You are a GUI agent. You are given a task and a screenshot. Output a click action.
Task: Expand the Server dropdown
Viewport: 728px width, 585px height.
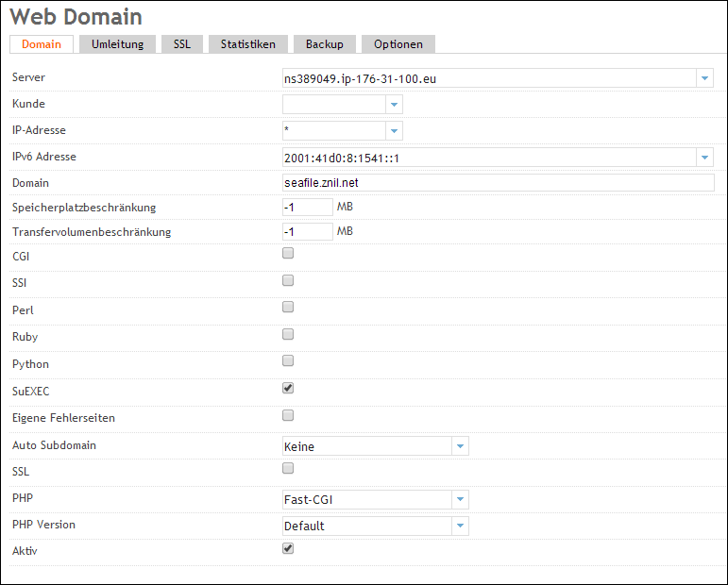[704, 78]
